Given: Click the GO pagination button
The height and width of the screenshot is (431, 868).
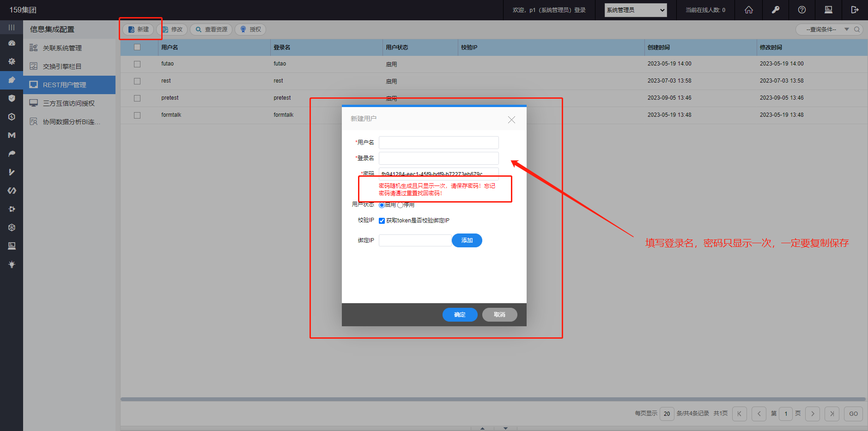Looking at the screenshot, I should [x=853, y=414].
